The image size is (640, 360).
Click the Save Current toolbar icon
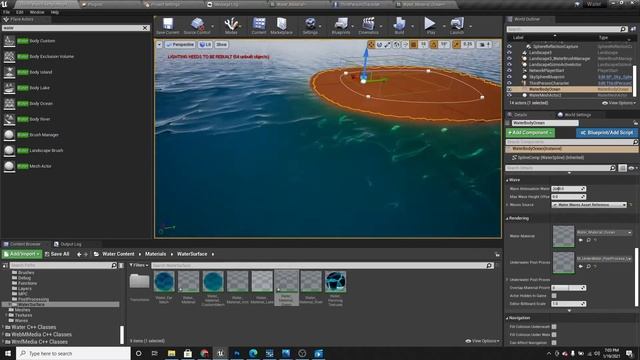(x=168, y=26)
